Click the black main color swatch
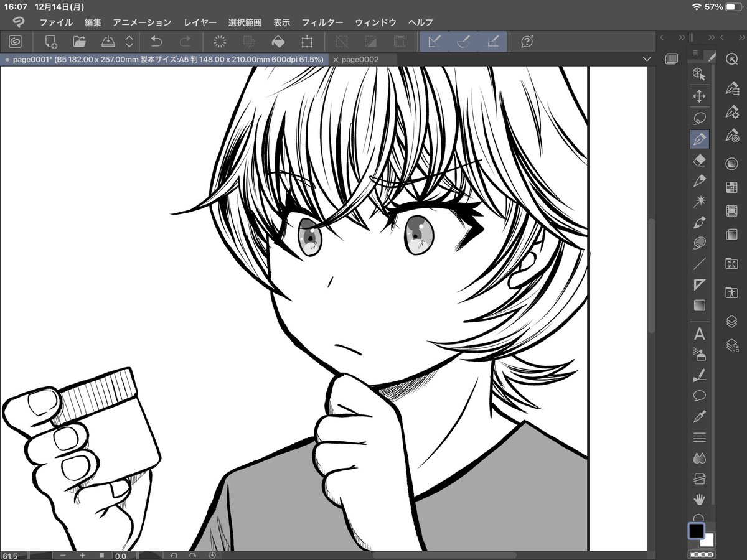747x560 pixels. coord(696,531)
